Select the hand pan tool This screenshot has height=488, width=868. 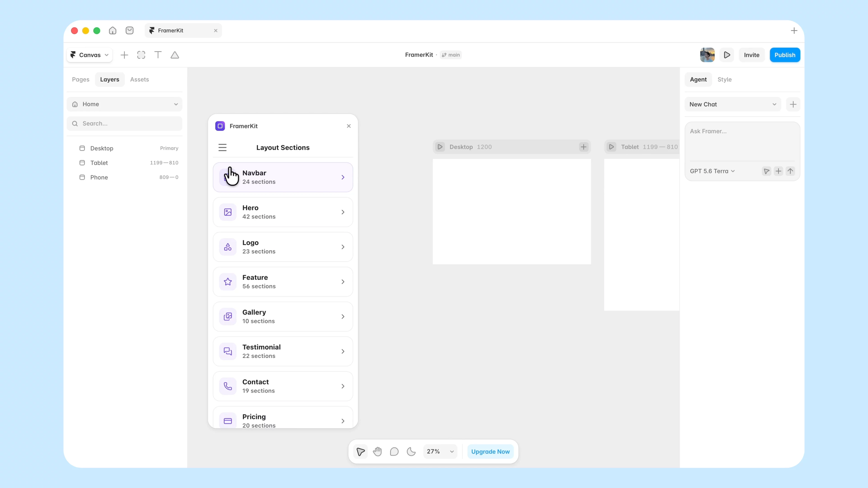377,452
